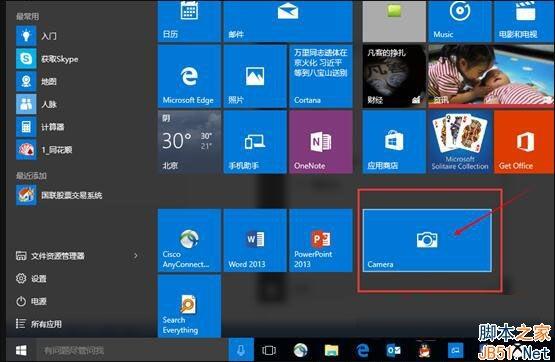This screenshot has width=555, height=362.
Task: Launch the OneNote tile
Action: [x=321, y=142]
